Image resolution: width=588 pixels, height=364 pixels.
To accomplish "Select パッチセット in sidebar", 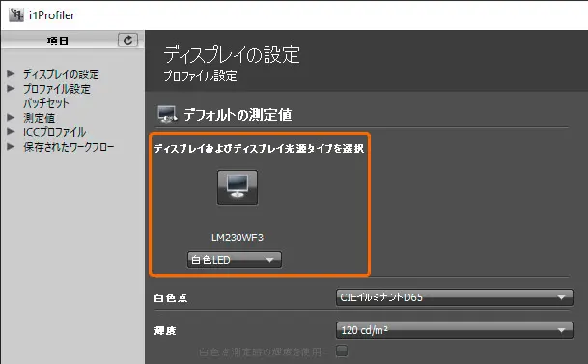I will (x=46, y=103).
